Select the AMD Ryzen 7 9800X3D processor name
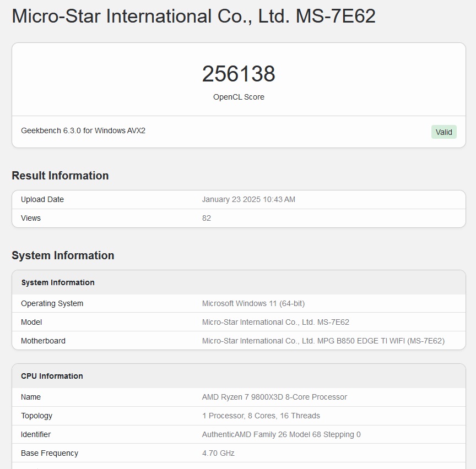Screen dimensions: 476x469 click(x=274, y=397)
